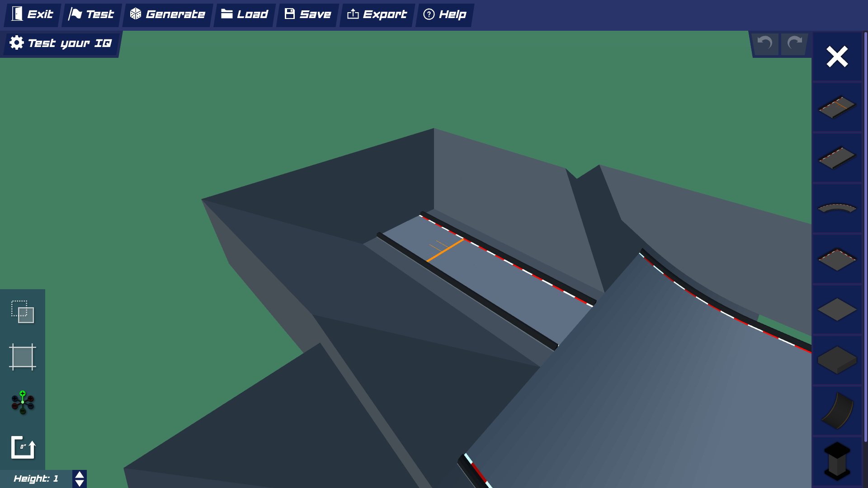Toggle the move selection tool

(x=23, y=312)
